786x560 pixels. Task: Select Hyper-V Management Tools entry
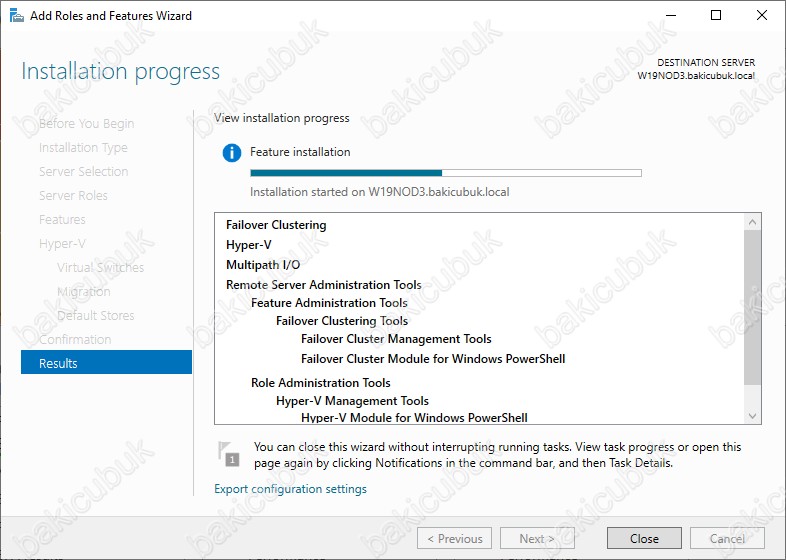coord(352,401)
